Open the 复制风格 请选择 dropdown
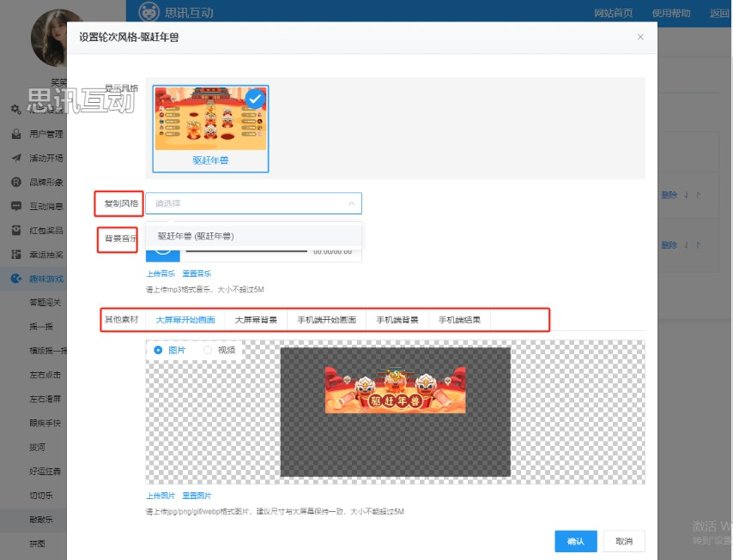 tap(253, 203)
